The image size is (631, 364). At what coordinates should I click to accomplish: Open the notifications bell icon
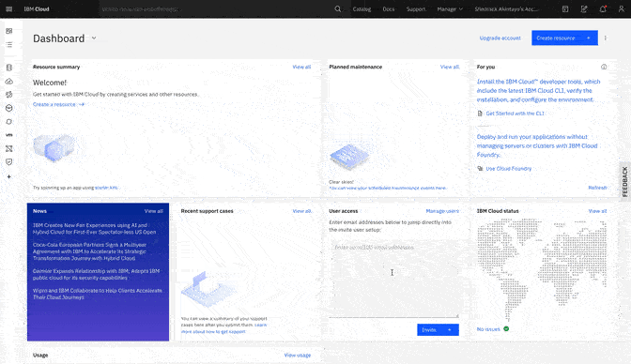(603, 8)
